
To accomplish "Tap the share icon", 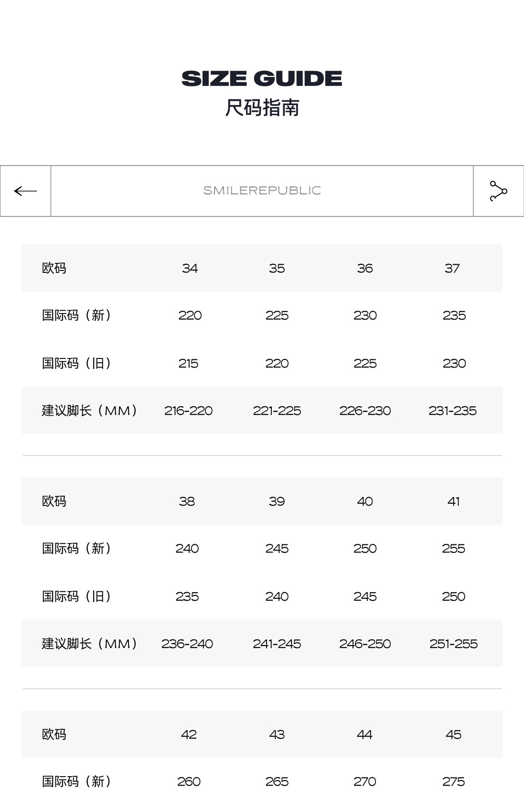I will 498,191.
